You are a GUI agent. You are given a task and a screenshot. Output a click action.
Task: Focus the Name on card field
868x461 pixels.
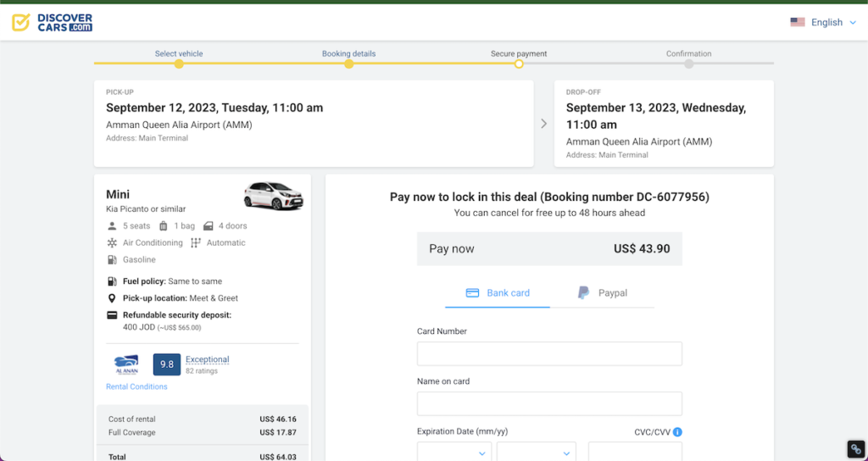point(549,404)
